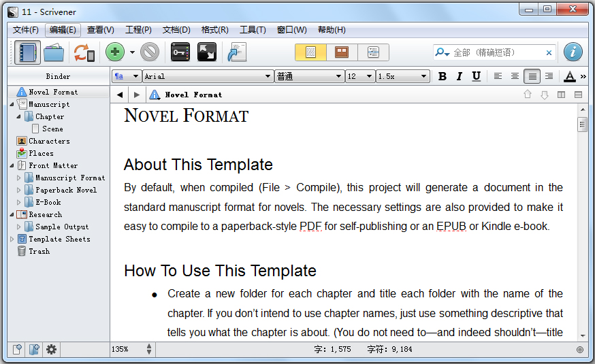Add new text document footer icon
The image size is (595, 364).
pyautogui.click(x=17, y=349)
